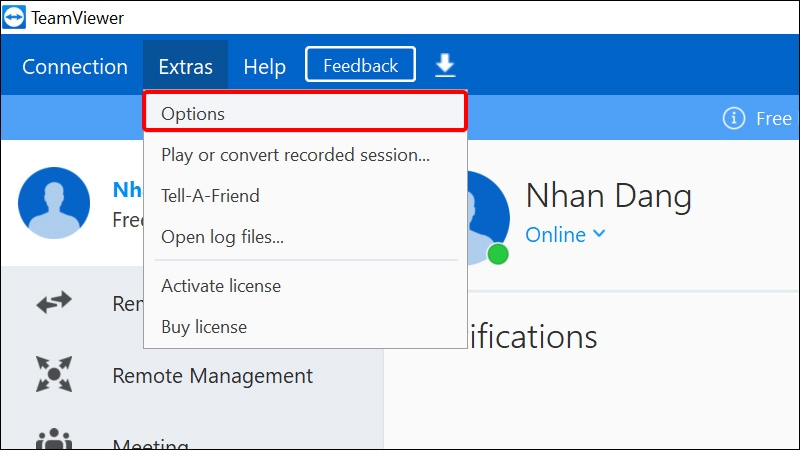Choose the Tell-A-Friend menu entry
Viewport: 800px width, 450px height.
(210, 196)
